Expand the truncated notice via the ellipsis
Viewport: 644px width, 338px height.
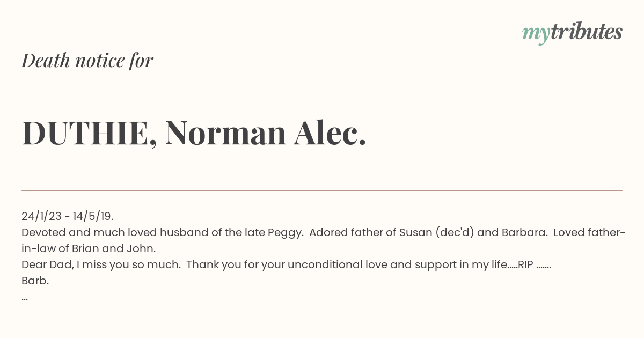[25, 298]
